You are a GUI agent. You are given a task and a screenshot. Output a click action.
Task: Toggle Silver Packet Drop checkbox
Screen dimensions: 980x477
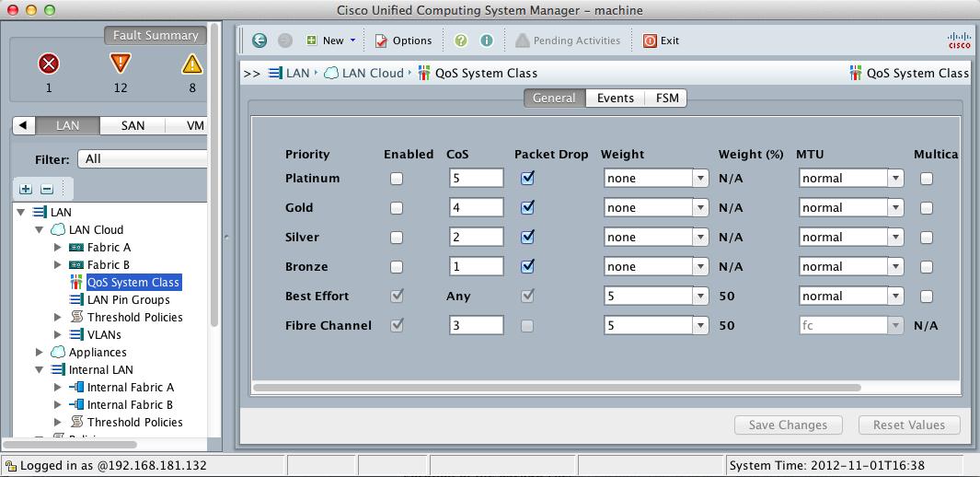click(x=527, y=237)
